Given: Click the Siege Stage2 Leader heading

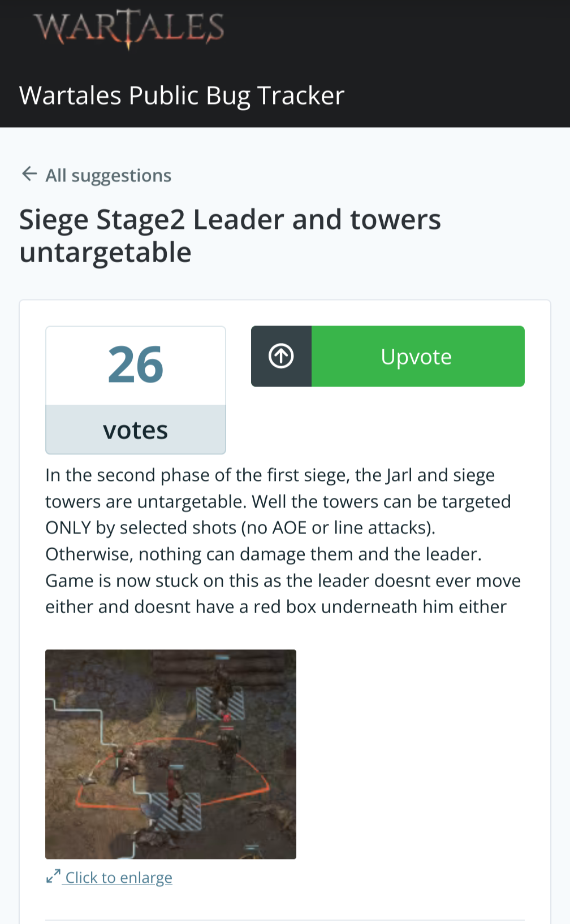Looking at the screenshot, I should [230, 236].
